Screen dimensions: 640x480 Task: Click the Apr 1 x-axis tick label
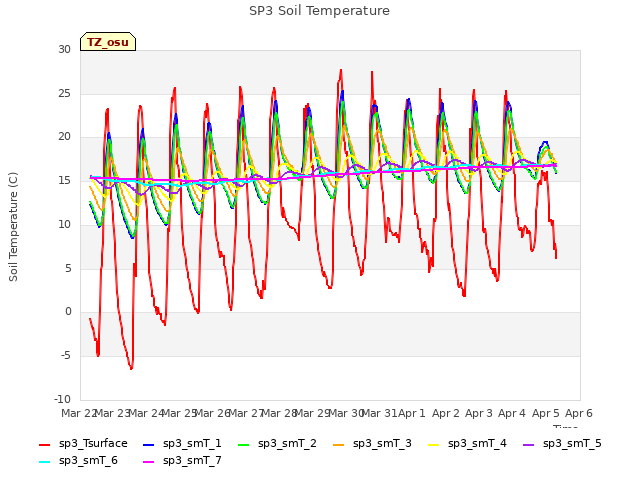(412, 413)
